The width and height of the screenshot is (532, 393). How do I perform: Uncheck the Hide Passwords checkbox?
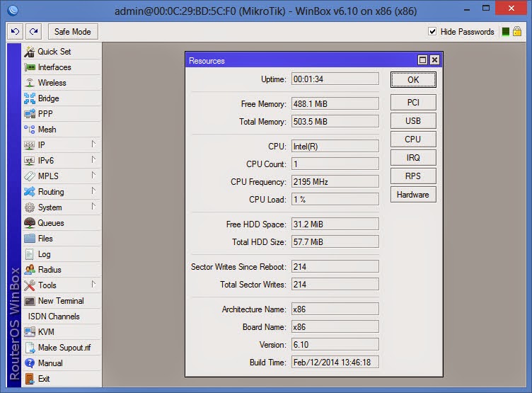432,32
